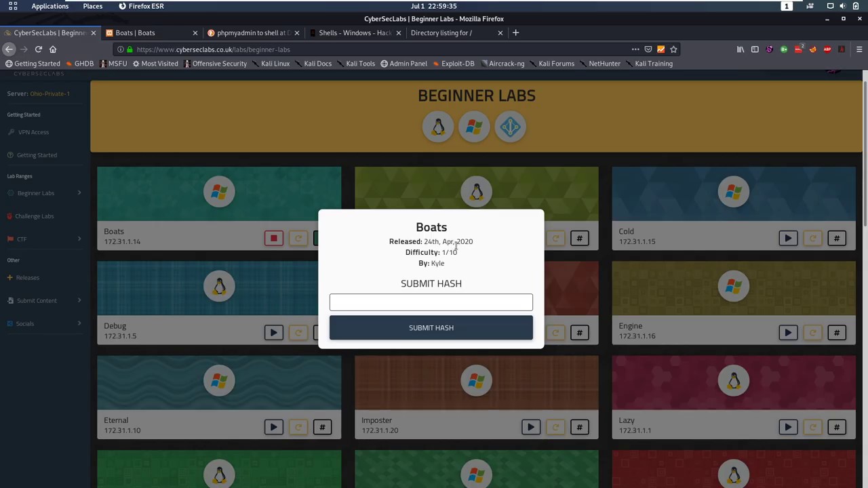Reset the Lazy lab

coord(812,427)
